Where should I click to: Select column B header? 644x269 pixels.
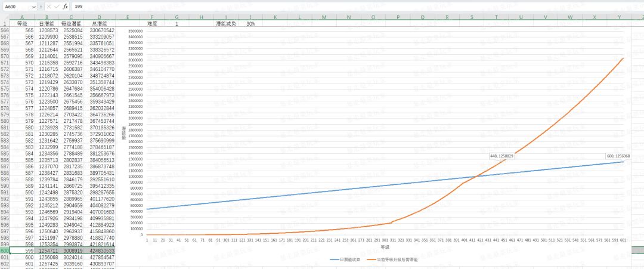click(47, 17)
